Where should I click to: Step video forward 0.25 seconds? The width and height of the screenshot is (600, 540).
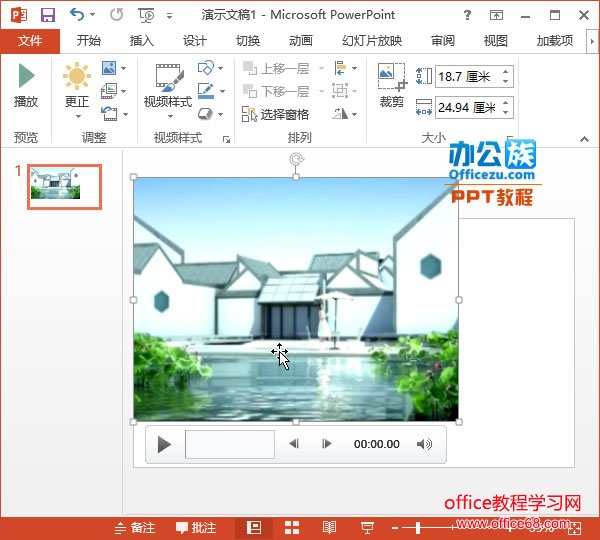(326, 444)
